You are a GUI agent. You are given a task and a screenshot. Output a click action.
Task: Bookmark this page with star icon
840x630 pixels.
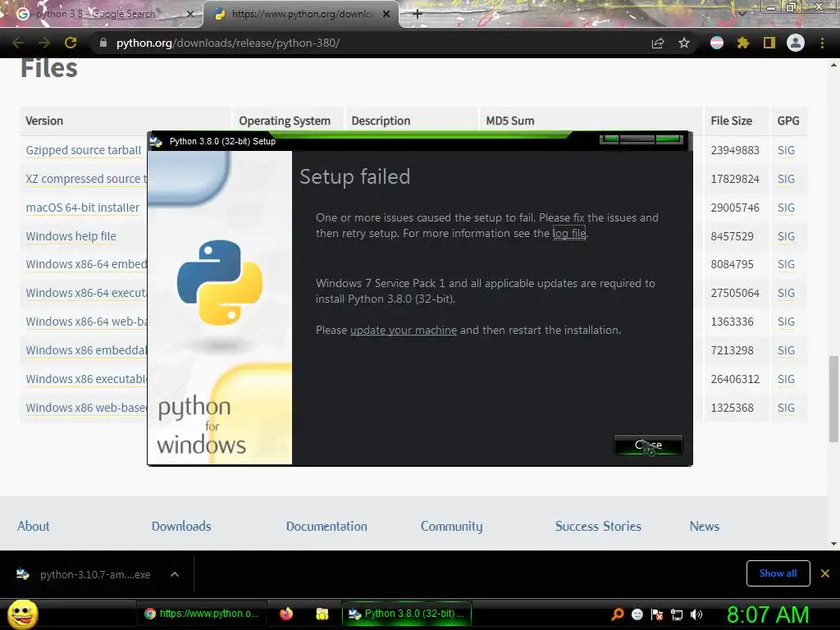(x=684, y=43)
